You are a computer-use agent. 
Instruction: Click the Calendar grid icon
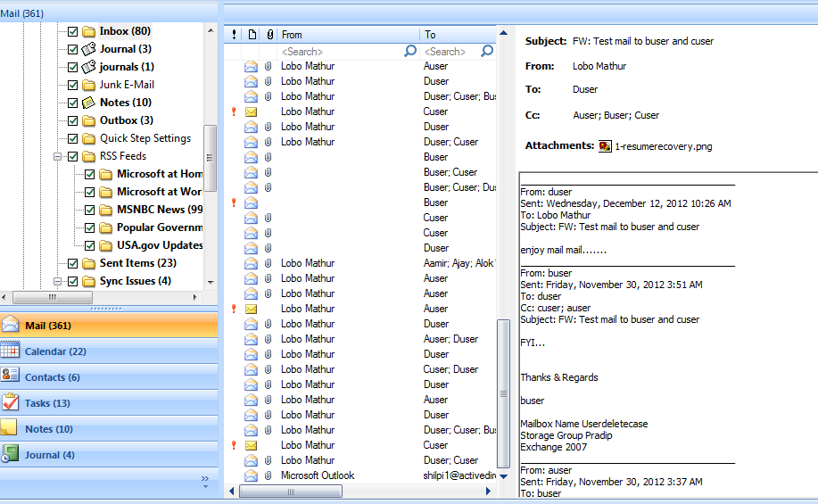pos(10,351)
